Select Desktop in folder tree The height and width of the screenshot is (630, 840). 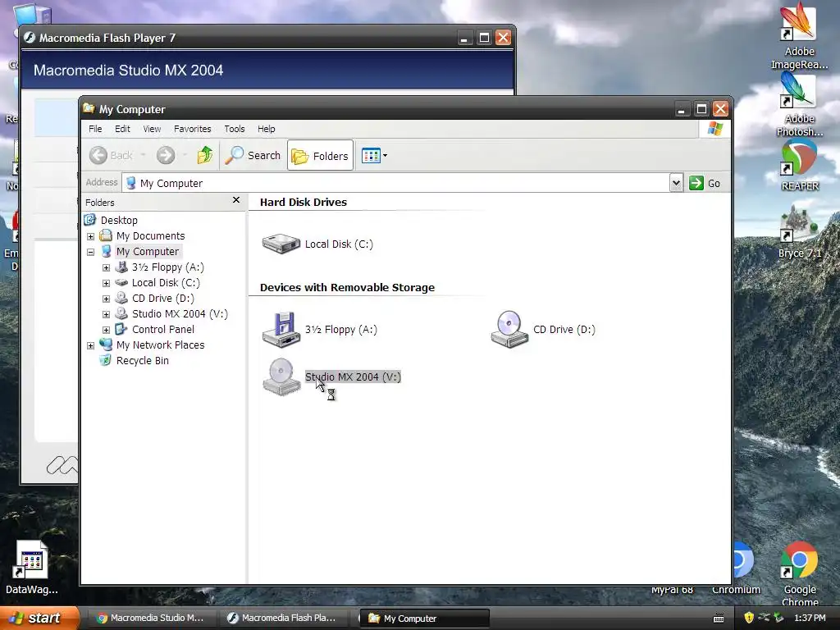[x=119, y=220]
